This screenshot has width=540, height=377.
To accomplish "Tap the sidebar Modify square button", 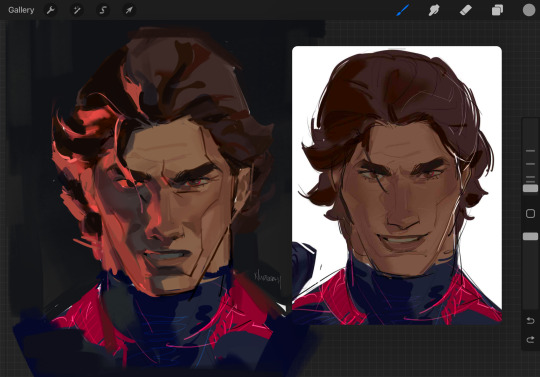I will [530, 213].
